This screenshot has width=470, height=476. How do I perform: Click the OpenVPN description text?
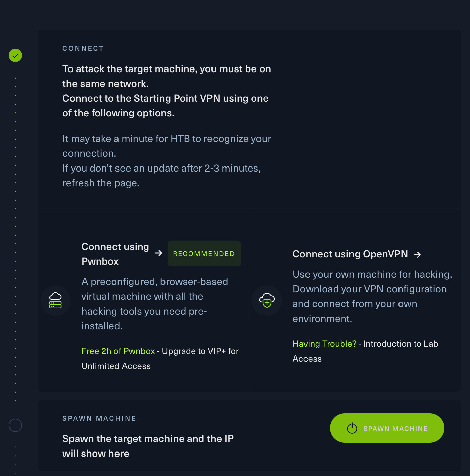pyautogui.click(x=372, y=296)
